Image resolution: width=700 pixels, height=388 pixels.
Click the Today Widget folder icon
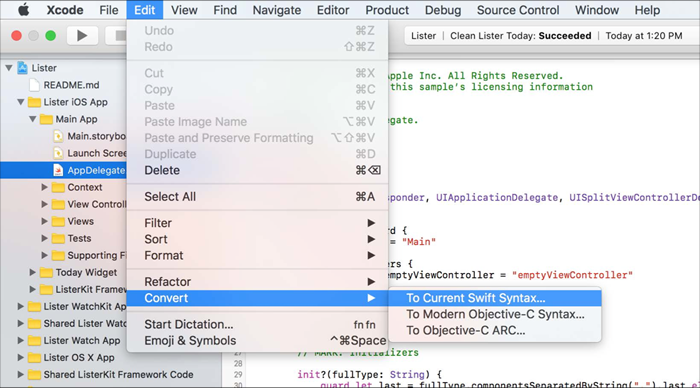(x=46, y=272)
